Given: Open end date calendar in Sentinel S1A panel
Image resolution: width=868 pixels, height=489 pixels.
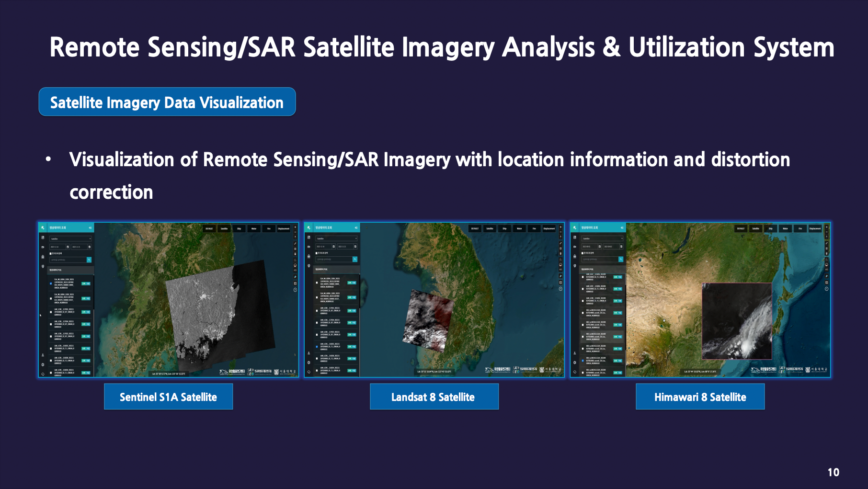Looking at the screenshot, I should [x=90, y=247].
